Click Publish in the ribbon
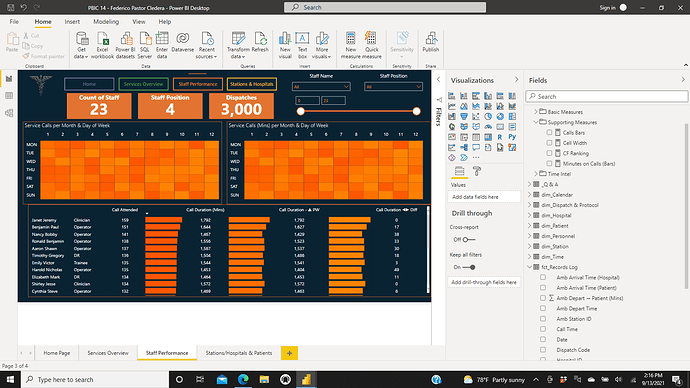The height and width of the screenshot is (388, 690). pos(431,42)
